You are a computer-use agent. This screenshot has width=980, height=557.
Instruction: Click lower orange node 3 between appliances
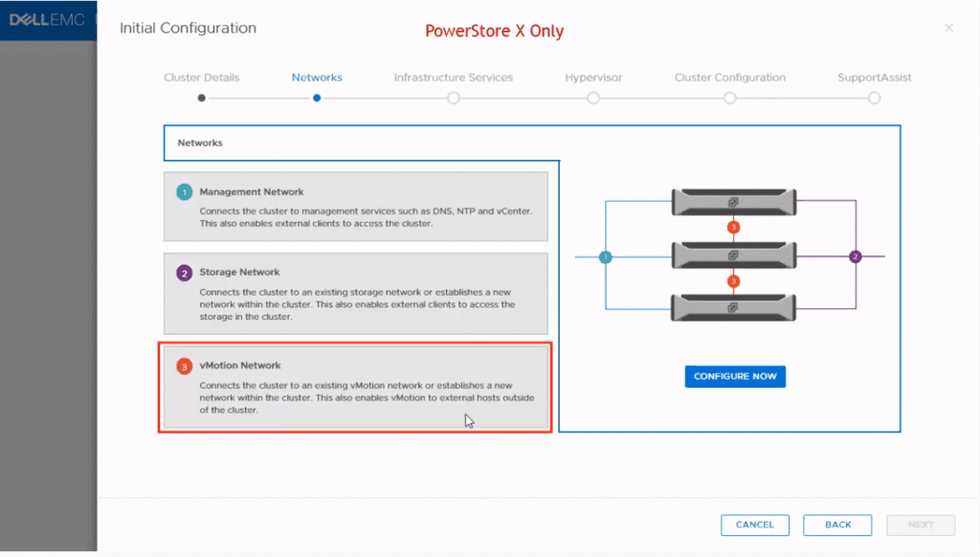734,281
